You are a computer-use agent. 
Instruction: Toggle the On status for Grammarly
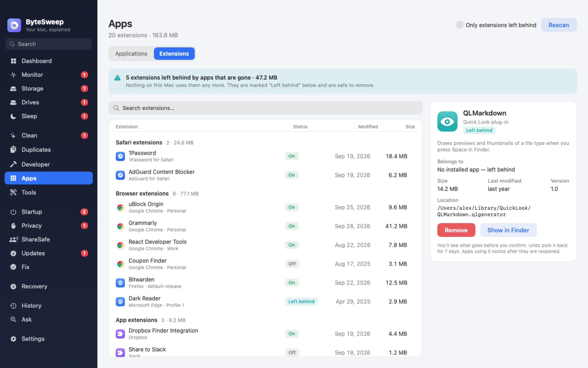click(291, 226)
